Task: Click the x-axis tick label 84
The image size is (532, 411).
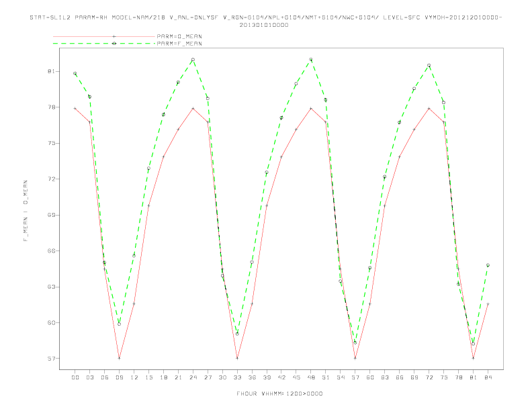Action: pos(488,377)
